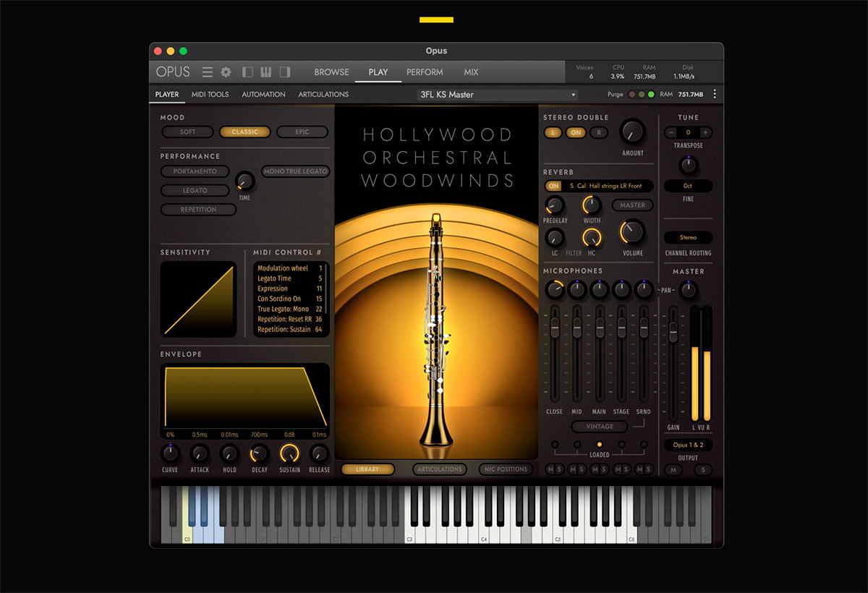
Task: Open the three-dot options menu
Action: pyautogui.click(x=715, y=94)
